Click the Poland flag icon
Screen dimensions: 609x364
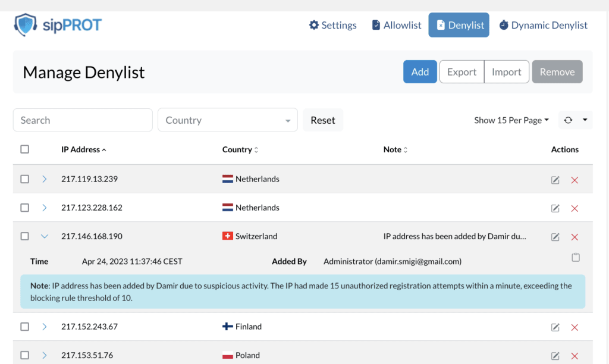[228, 356]
